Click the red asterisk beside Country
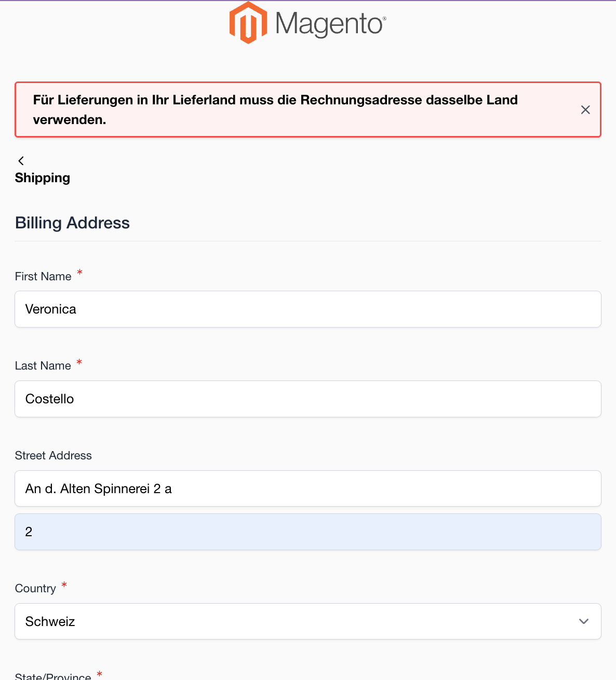The image size is (616, 680). (64, 584)
